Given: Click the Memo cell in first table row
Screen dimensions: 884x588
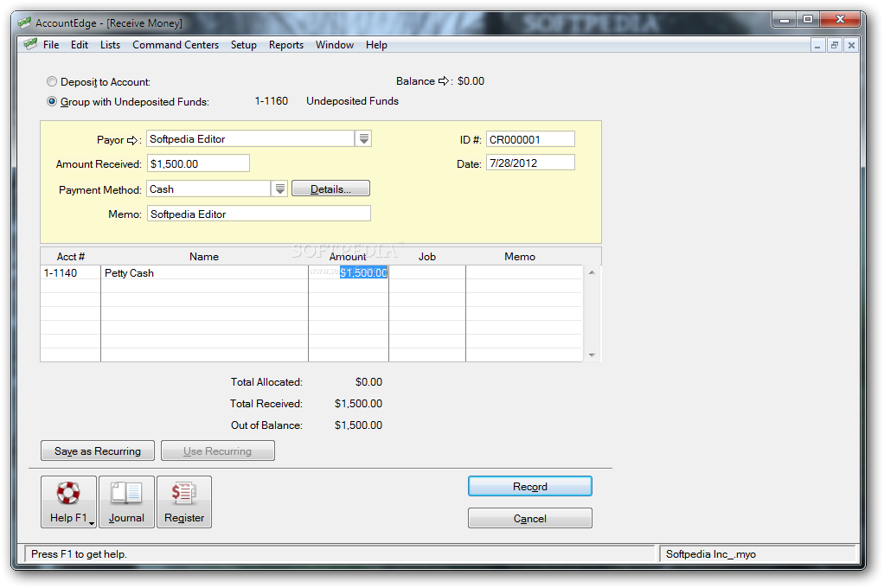Looking at the screenshot, I should click(524, 273).
